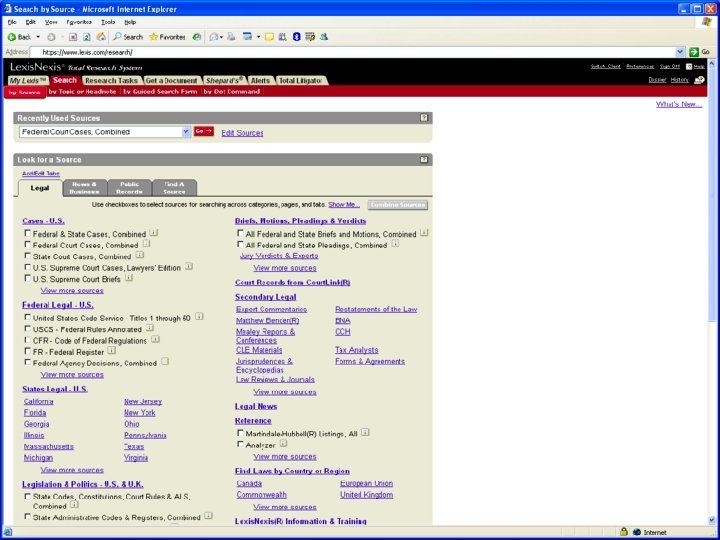Check All Federal and State Pleadings, Combined
720x540 pixels.
[x=240, y=244]
